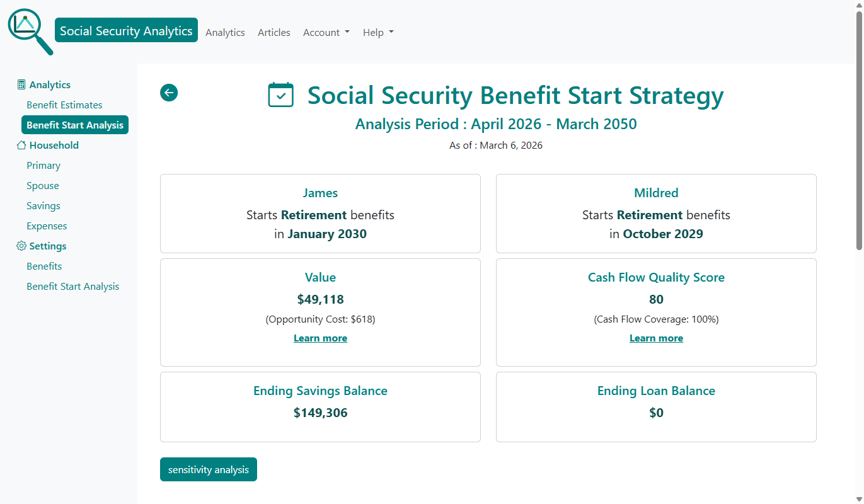
Task: Click the checked calendar icon in the title
Action: pyautogui.click(x=281, y=95)
